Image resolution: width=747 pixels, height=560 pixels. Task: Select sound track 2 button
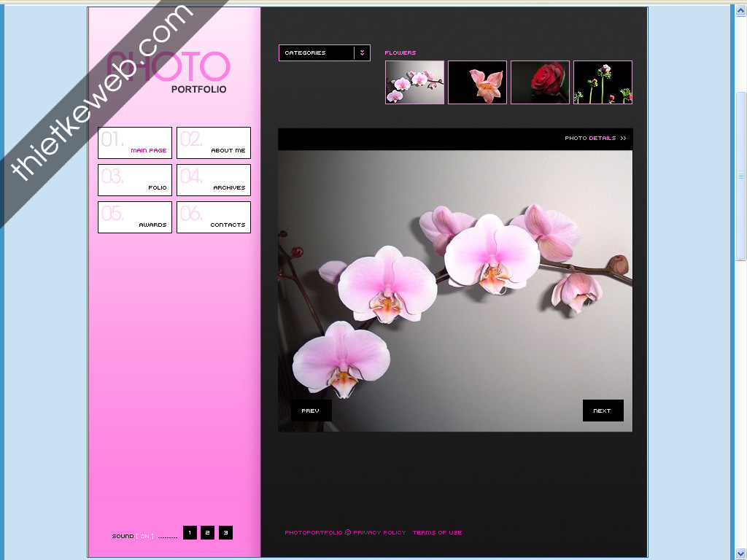[207, 532]
